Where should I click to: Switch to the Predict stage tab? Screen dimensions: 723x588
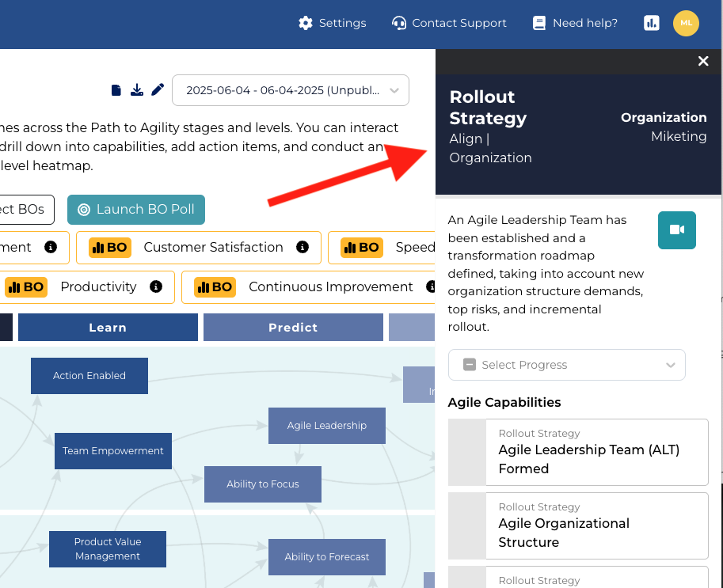pos(293,328)
